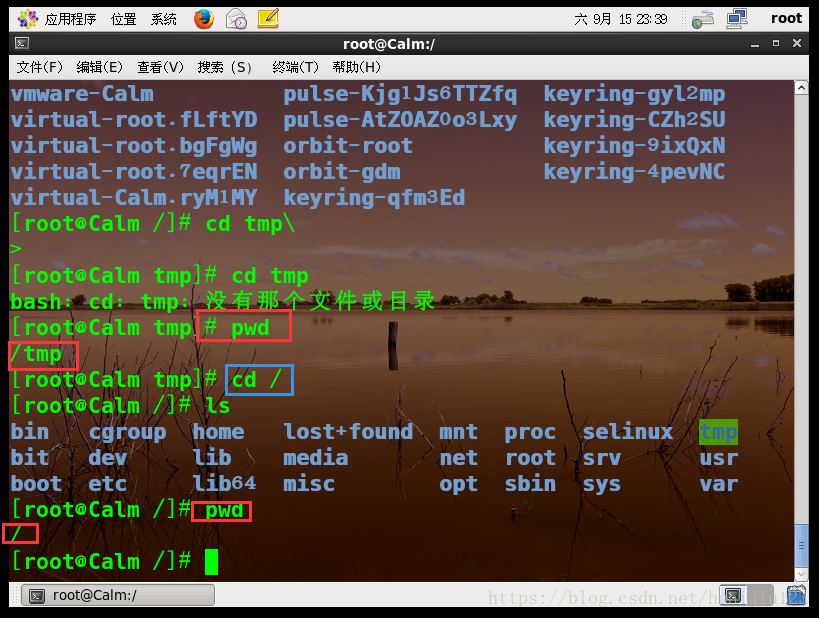819x618 pixels.
Task: Click the terminal window menu icon in titlebar
Action: (x=21, y=44)
